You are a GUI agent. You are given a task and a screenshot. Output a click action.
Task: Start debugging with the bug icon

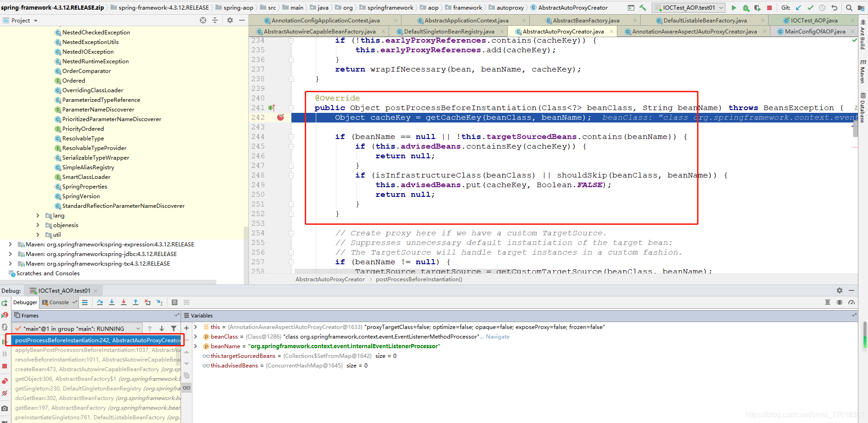tap(746, 8)
